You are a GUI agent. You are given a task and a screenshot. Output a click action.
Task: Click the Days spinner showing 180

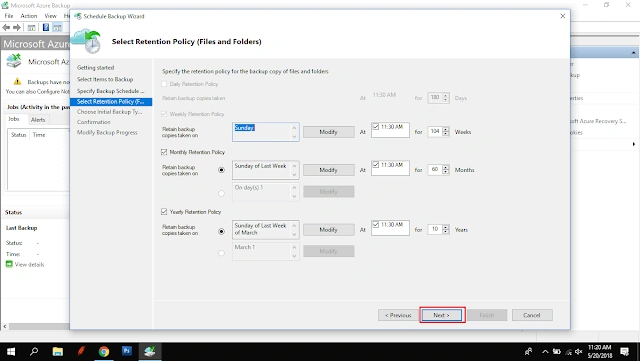(439, 98)
